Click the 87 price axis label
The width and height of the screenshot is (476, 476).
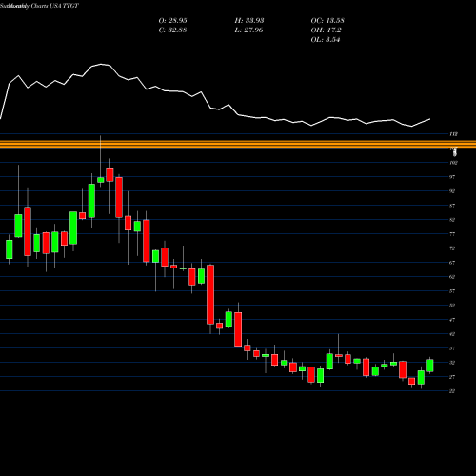(x=452, y=206)
